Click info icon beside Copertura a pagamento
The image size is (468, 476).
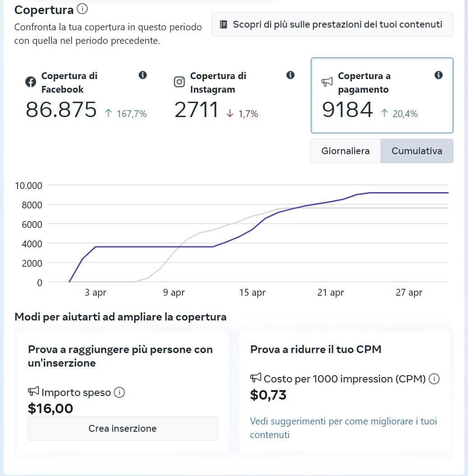438,75
